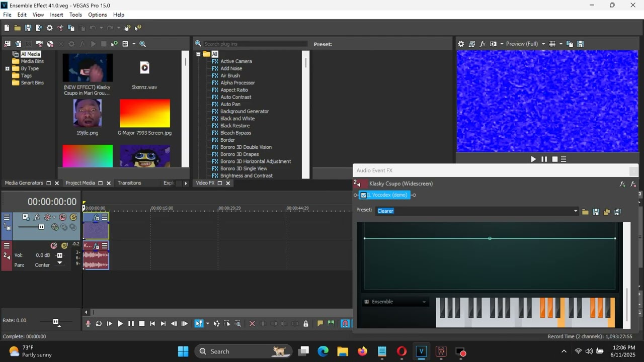Open the Insert menu
Viewport: 644px width, 362px height.
pos(57,15)
